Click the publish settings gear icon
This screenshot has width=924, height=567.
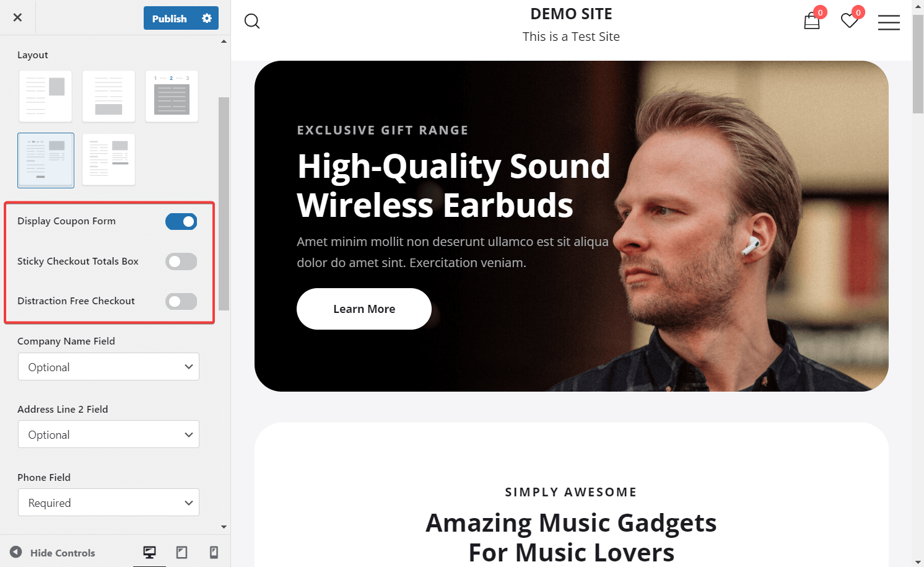(x=207, y=19)
